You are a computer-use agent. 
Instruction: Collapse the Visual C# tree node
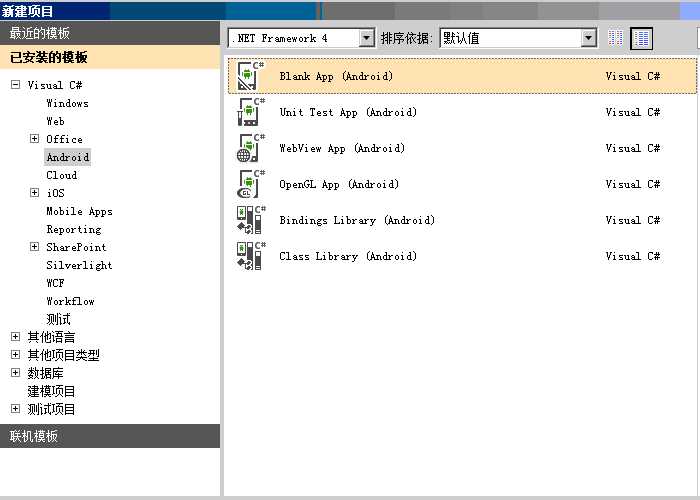pos(16,84)
